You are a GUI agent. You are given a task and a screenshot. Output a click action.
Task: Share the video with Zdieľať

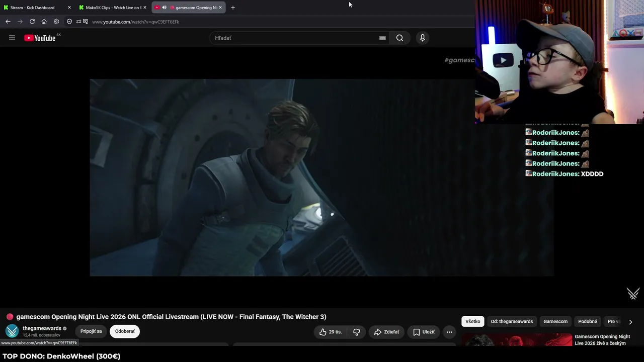click(x=386, y=332)
